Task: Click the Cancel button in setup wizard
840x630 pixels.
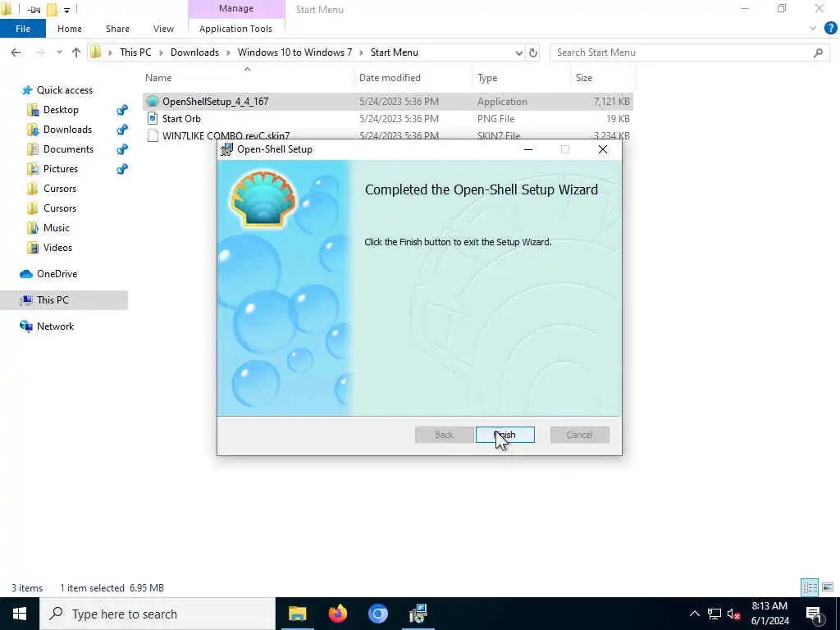Action: click(x=579, y=435)
